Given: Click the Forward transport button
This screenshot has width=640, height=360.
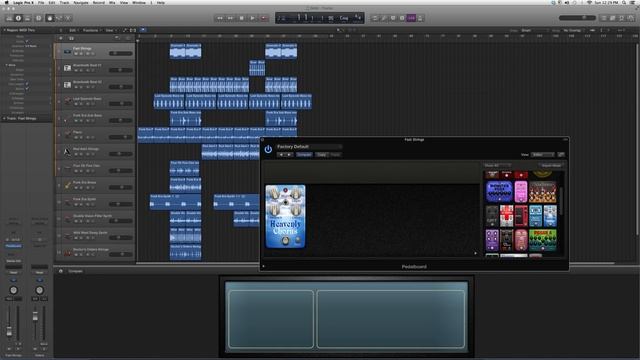Looking at the screenshot, I should pyautogui.click(x=231, y=18).
